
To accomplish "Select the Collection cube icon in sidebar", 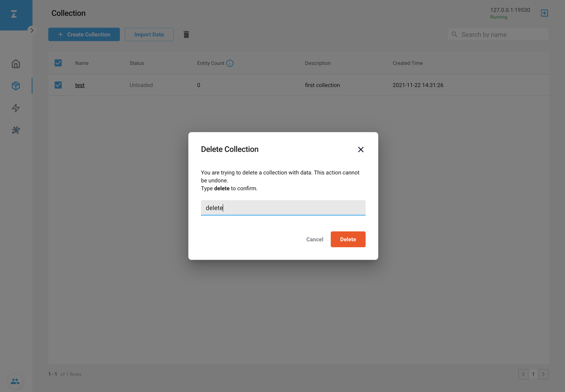I will (x=16, y=86).
